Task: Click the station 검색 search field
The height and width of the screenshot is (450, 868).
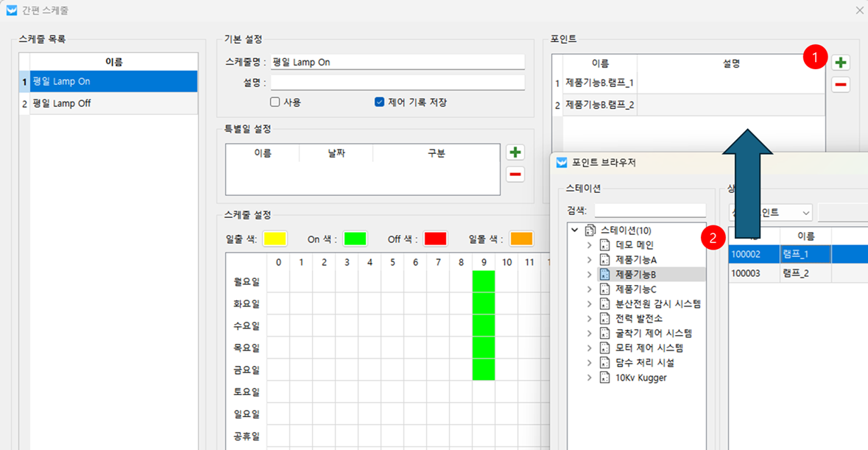Action: coord(649,211)
